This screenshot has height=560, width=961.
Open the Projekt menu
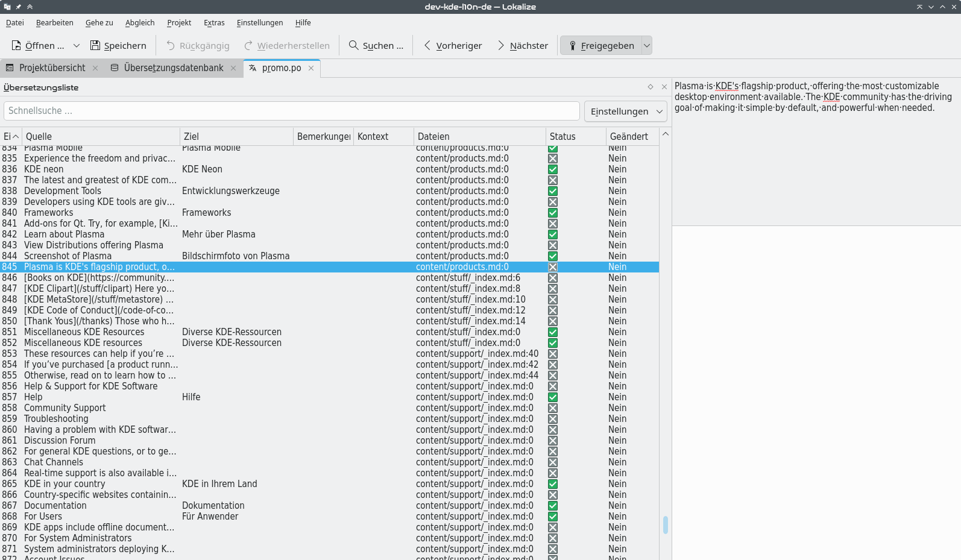click(179, 22)
